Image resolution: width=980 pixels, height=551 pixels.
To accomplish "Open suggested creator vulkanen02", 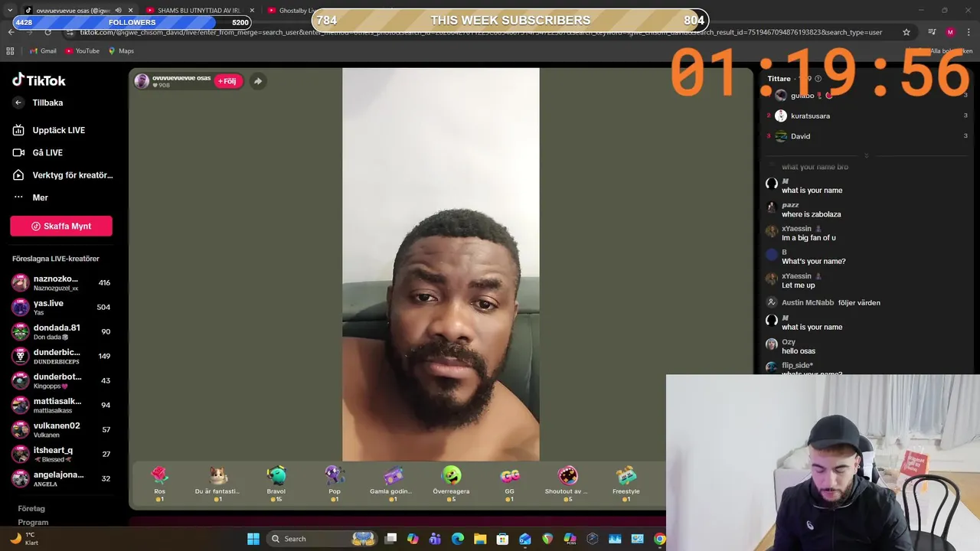I will pyautogui.click(x=61, y=429).
